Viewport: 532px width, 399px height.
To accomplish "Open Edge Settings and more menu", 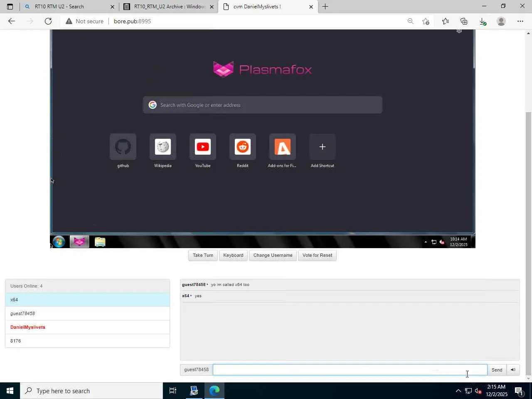I will pyautogui.click(x=520, y=21).
